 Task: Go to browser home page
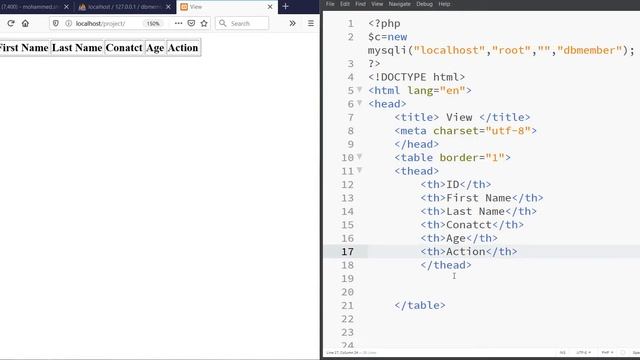coord(25,23)
